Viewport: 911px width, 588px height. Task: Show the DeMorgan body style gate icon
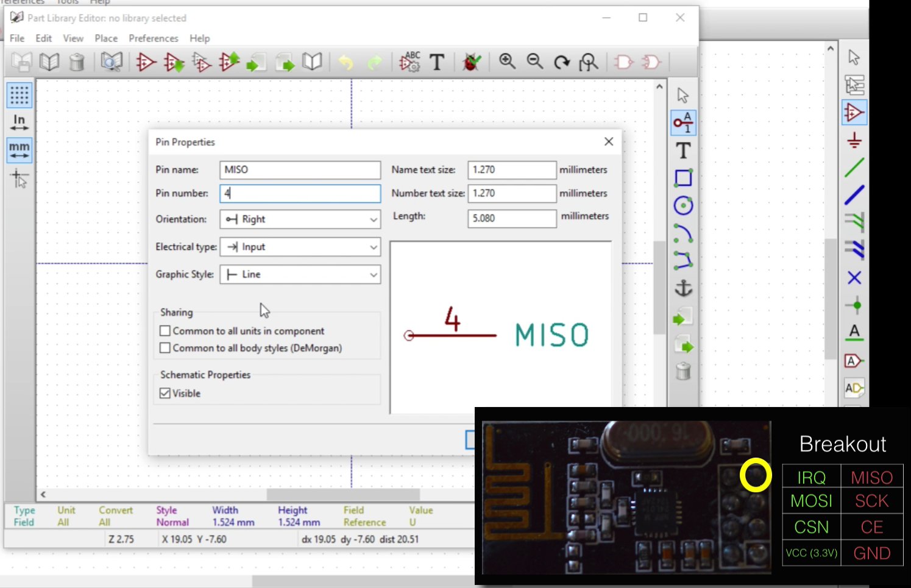[x=651, y=62]
